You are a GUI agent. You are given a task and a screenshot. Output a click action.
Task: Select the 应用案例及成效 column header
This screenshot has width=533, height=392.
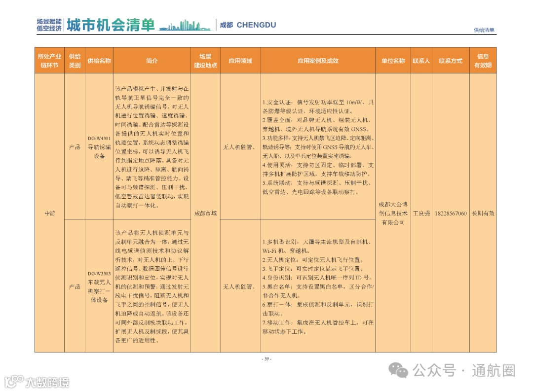pyautogui.click(x=318, y=61)
